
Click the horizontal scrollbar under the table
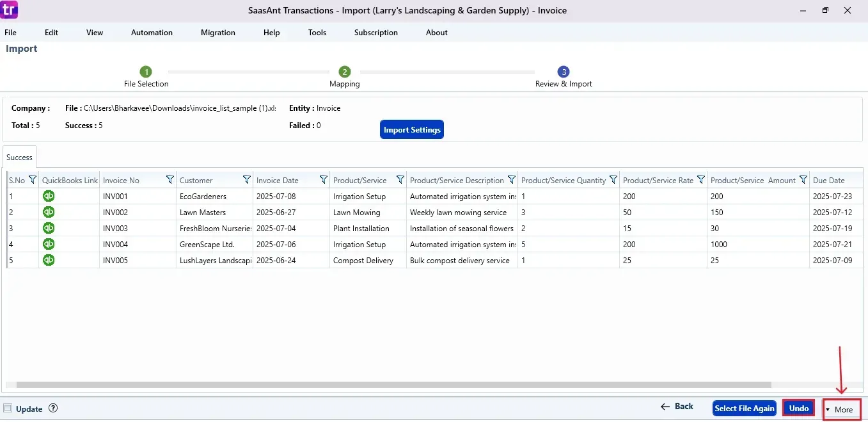[x=384, y=385]
